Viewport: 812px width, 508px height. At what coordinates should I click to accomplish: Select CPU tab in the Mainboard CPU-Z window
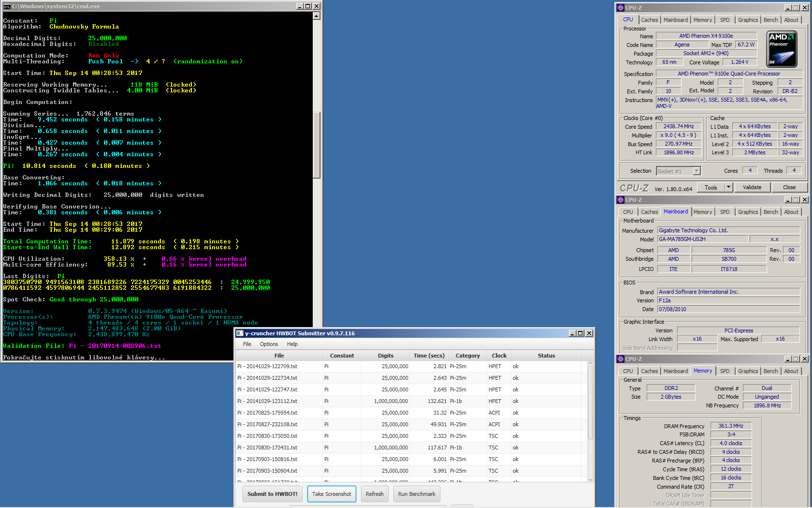click(628, 212)
